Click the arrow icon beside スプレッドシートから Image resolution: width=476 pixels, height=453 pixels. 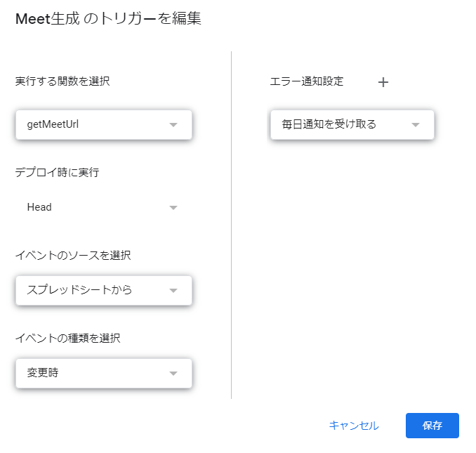(x=173, y=290)
